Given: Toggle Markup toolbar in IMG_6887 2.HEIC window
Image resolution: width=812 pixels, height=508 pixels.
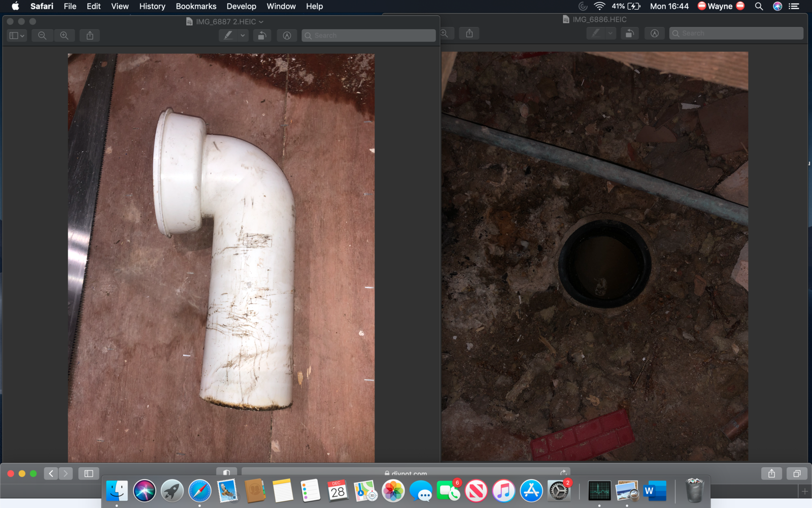Looking at the screenshot, I should [x=287, y=36].
